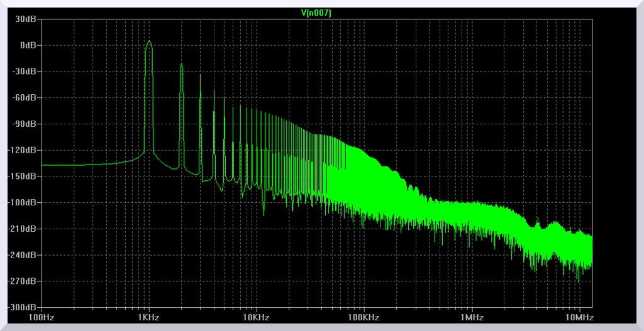
Task: Click the 30dB label on vertical axis
Action: [25, 19]
